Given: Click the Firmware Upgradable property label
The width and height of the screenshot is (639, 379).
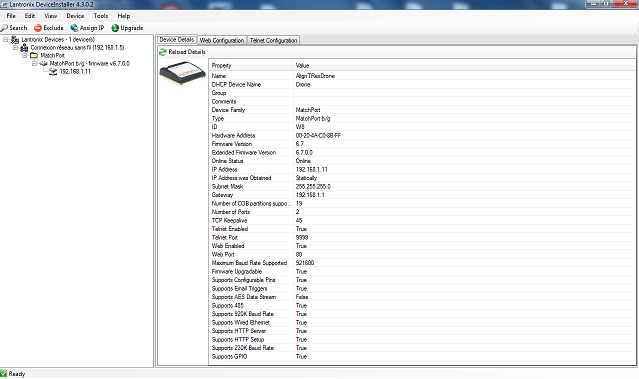Looking at the screenshot, I should point(237,271).
